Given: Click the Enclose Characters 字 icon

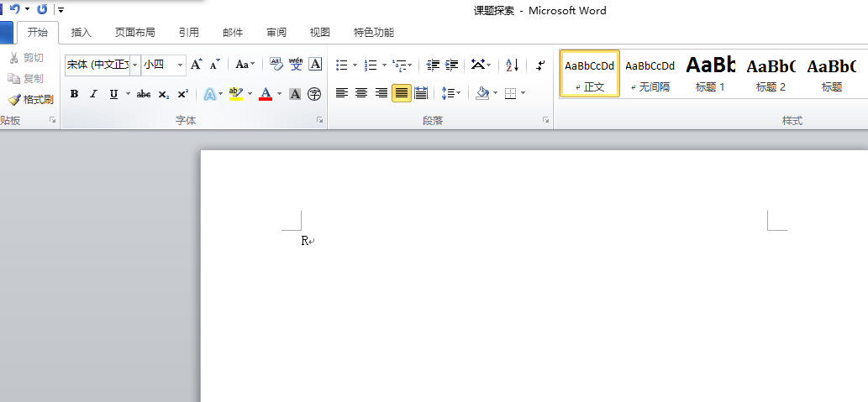Looking at the screenshot, I should (314, 94).
